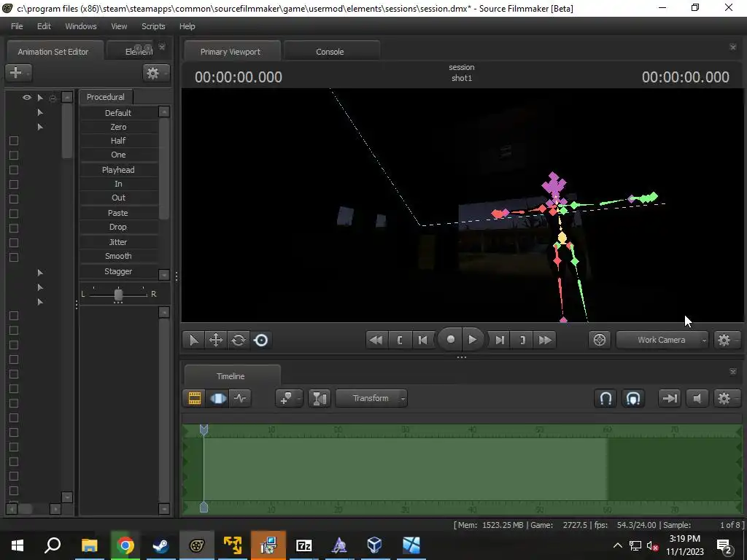Image resolution: width=747 pixels, height=560 pixels.
Task: Toggle the snap frame magnet button
Action: tap(633, 398)
